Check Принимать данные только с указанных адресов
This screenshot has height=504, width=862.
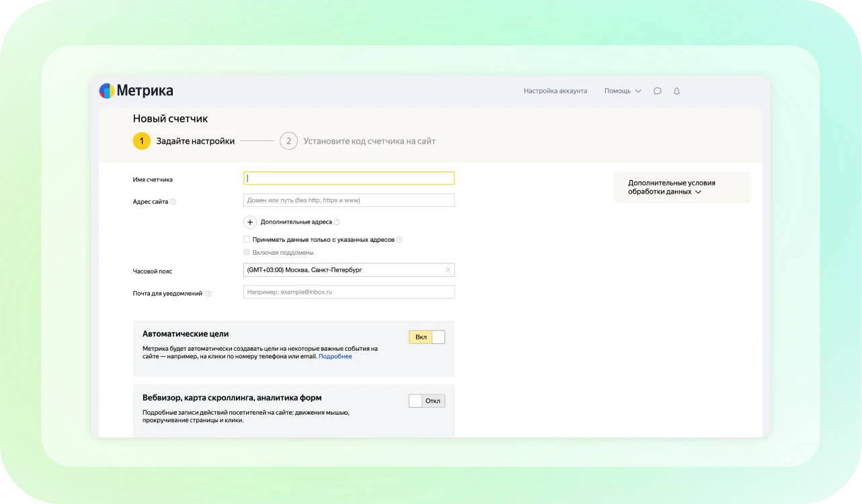[247, 239]
